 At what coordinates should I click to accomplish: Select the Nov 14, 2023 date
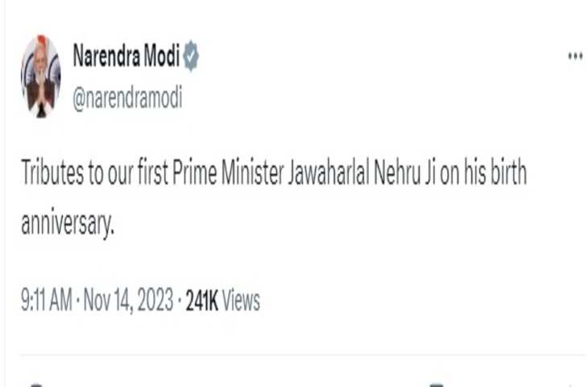(x=129, y=302)
